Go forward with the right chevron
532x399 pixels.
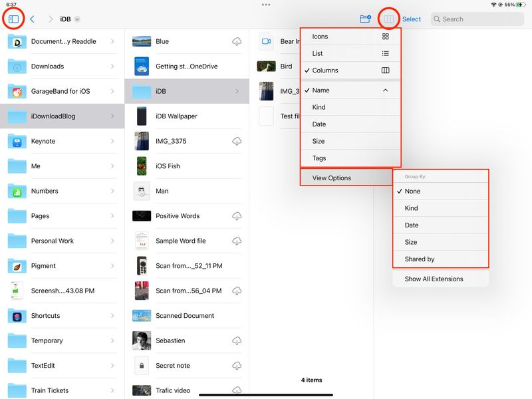coord(51,19)
